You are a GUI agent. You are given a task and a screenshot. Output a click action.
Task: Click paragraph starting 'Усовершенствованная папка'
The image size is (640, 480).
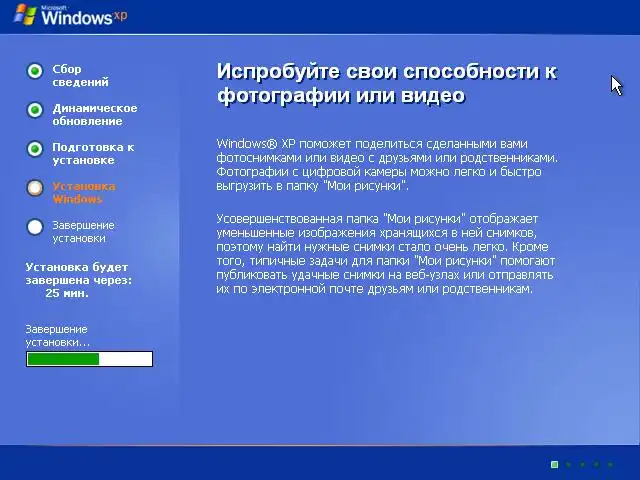(x=386, y=253)
